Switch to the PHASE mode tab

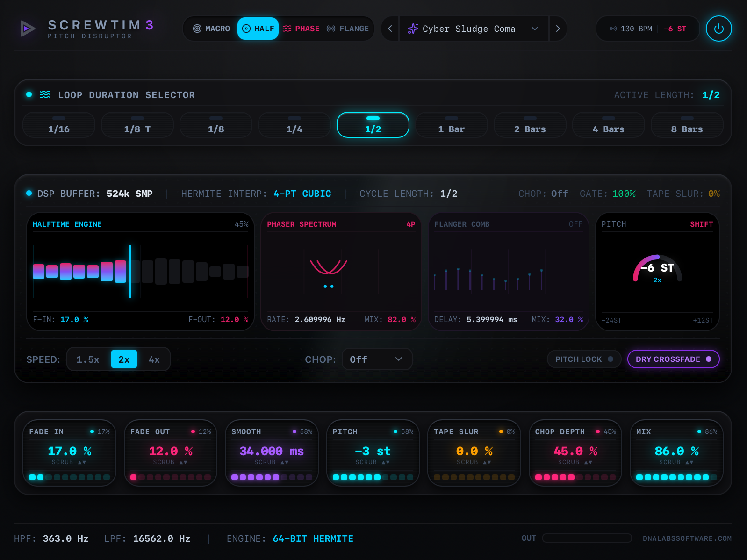(x=301, y=29)
